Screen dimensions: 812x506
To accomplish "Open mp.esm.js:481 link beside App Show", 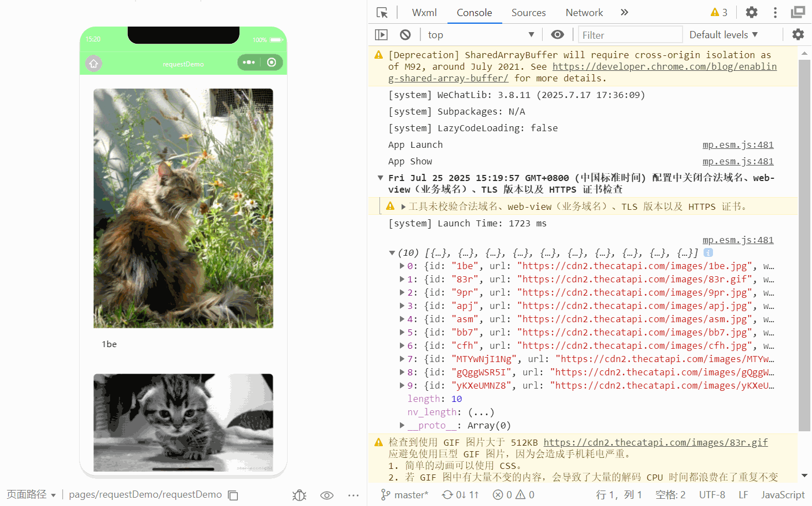I will [x=738, y=161].
